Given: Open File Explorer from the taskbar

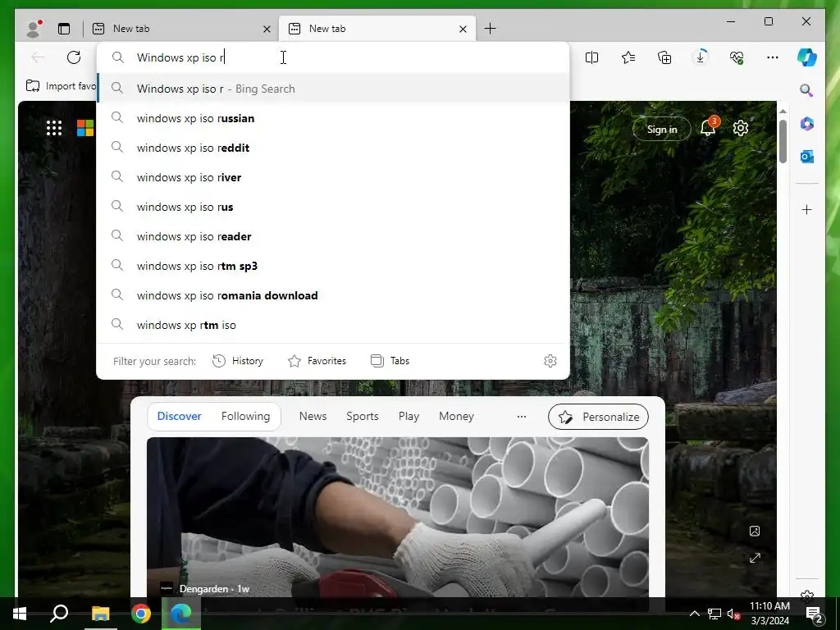Looking at the screenshot, I should point(100,614).
